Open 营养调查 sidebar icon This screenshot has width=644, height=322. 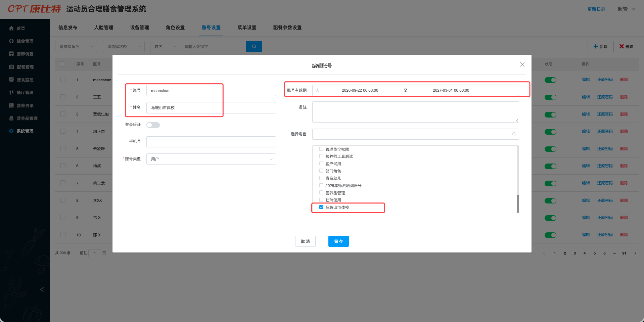point(11,54)
